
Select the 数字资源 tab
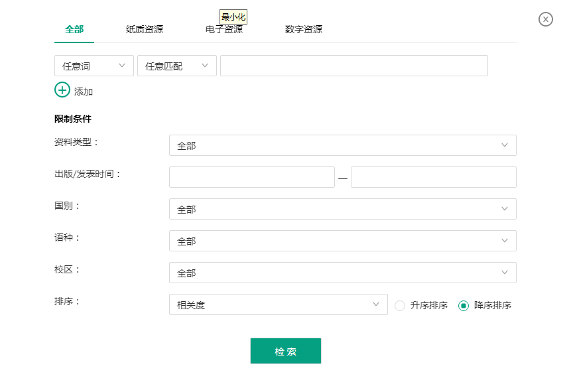(x=303, y=29)
